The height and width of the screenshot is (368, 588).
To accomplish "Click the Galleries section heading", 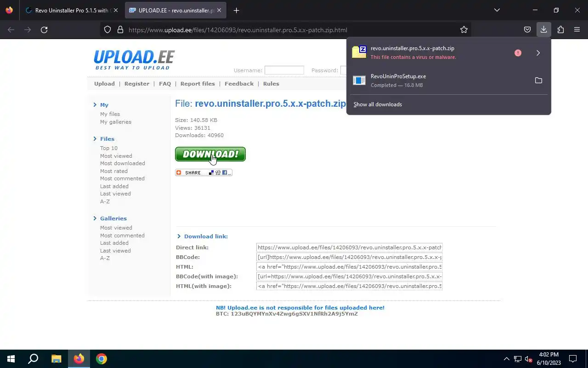I will click(113, 218).
